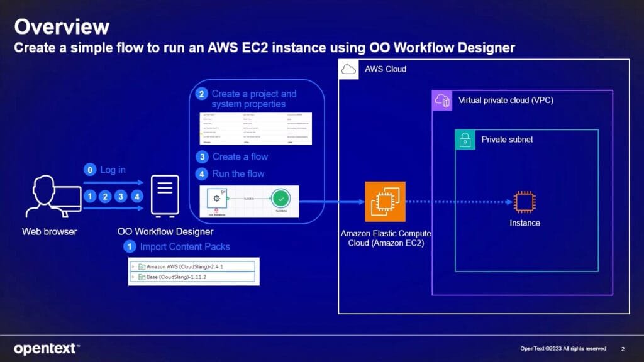This screenshot has width=644, height=362.
Task: Click the 'Log in' label
Action: point(113,170)
